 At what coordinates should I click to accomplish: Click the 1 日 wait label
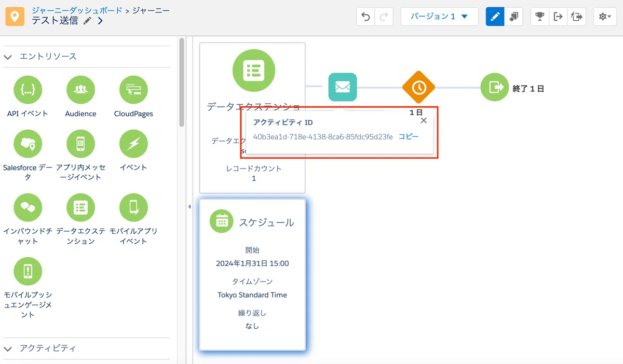[x=416, y=112]
